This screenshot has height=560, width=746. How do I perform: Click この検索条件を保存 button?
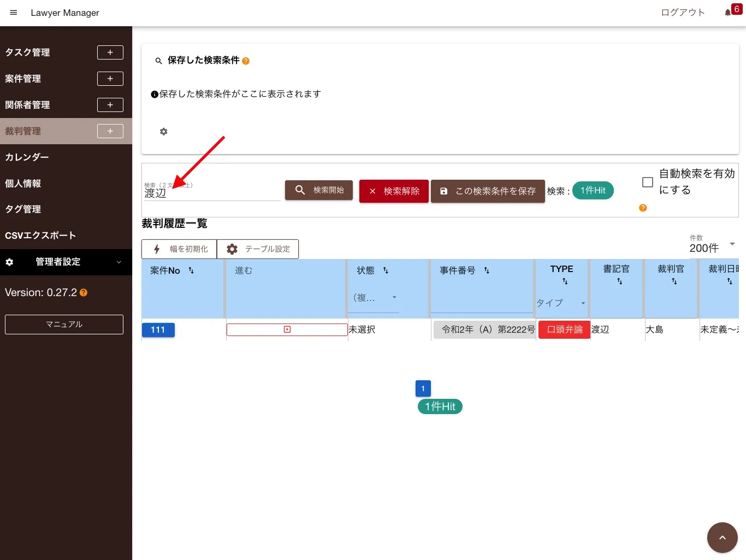pyautogui.click(x=488, y=191)
